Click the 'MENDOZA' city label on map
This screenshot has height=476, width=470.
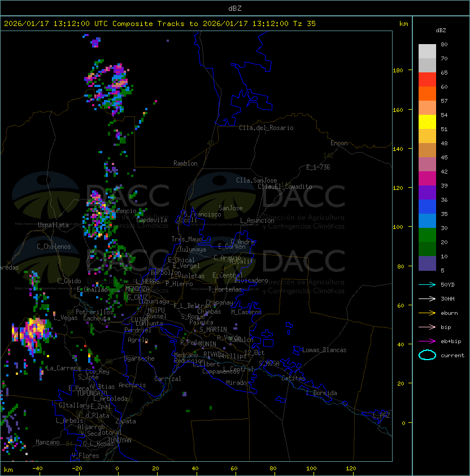click(137, 289)
